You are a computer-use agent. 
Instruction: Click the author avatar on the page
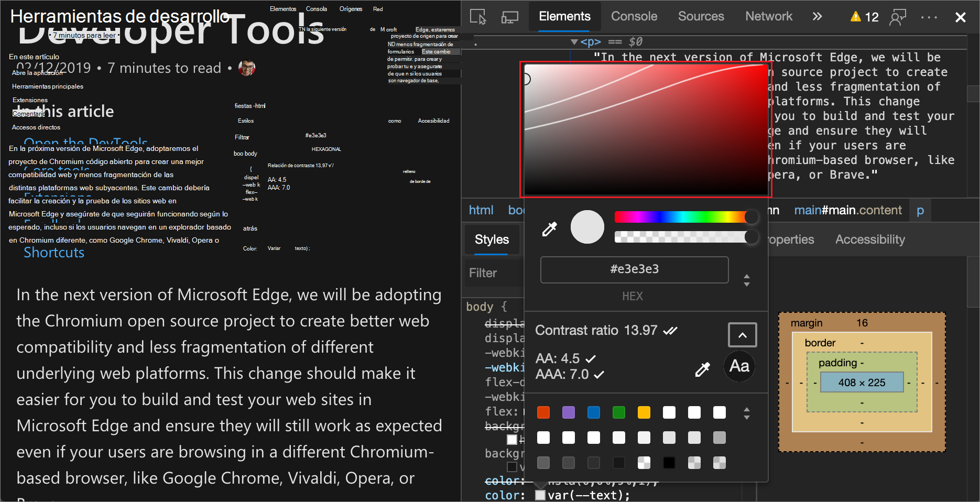pos(247,68)
